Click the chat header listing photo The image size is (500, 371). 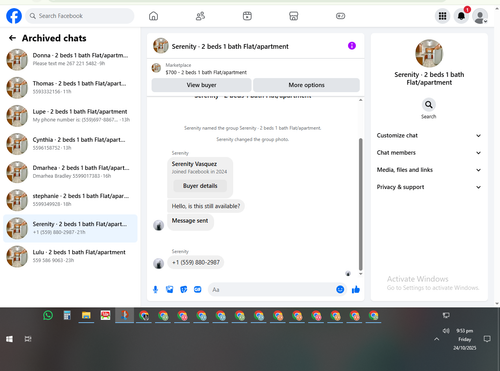(161, 46)
